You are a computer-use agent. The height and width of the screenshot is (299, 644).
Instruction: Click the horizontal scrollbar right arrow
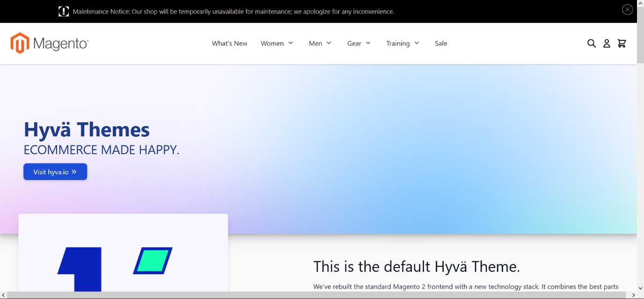(634, 295)
